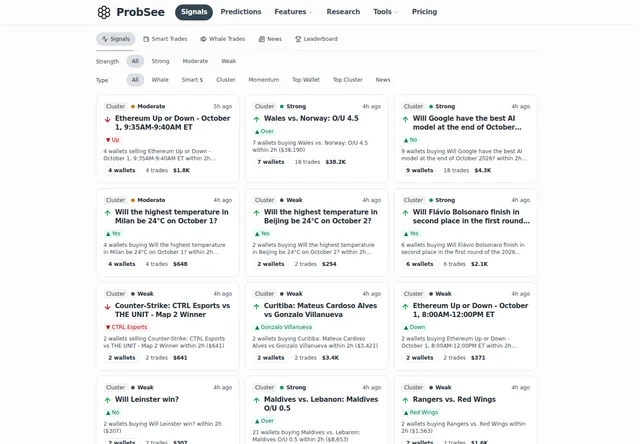Viewport: 640px width, 444px height.
Task: Open the Maldives vs. Lebanon signal
Action: pos(321,404)
